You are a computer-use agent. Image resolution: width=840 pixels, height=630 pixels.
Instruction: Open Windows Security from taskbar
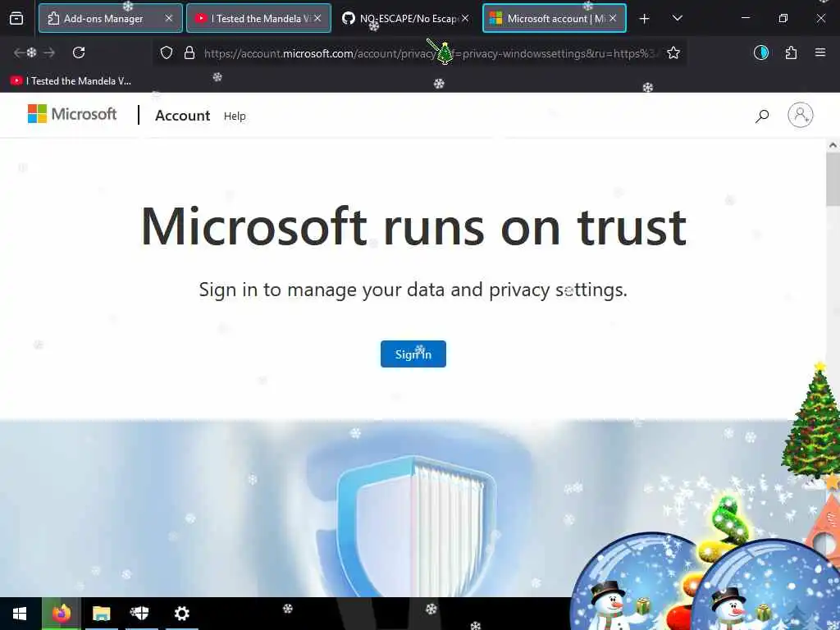(139, 614)
